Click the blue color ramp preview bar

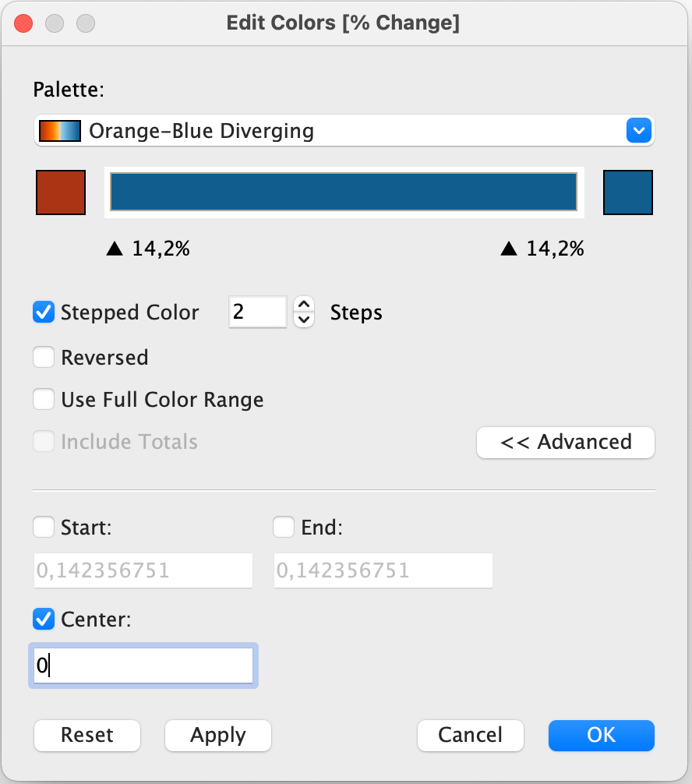pos(343,192)
